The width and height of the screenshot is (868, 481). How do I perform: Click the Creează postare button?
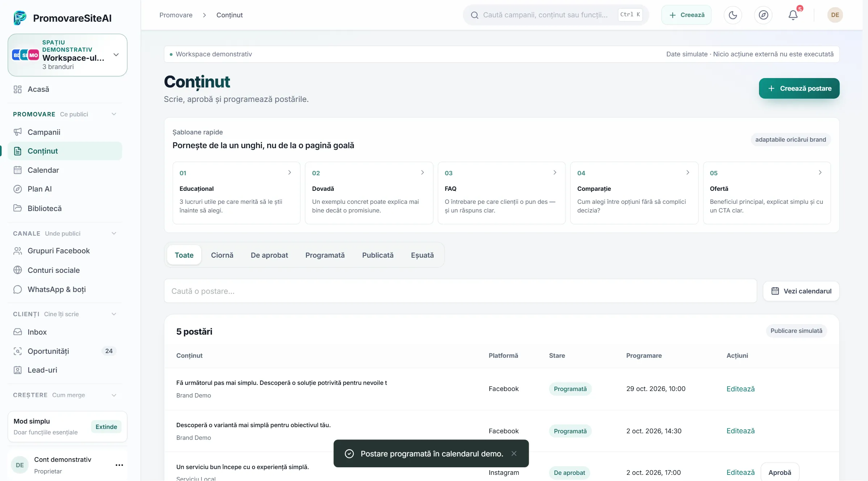[x=799, y=88]
